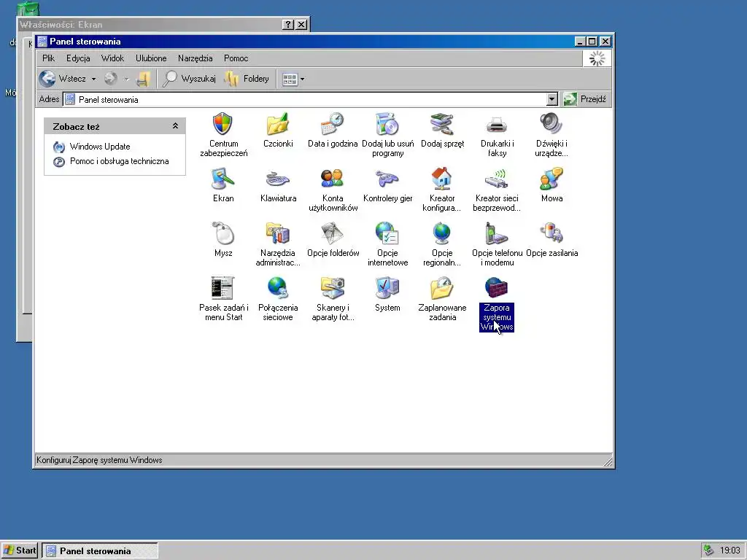Click help button in Właściwości: Ekran window
The height and width of the screenshot is (560, 747).
[x=287, y=24]
